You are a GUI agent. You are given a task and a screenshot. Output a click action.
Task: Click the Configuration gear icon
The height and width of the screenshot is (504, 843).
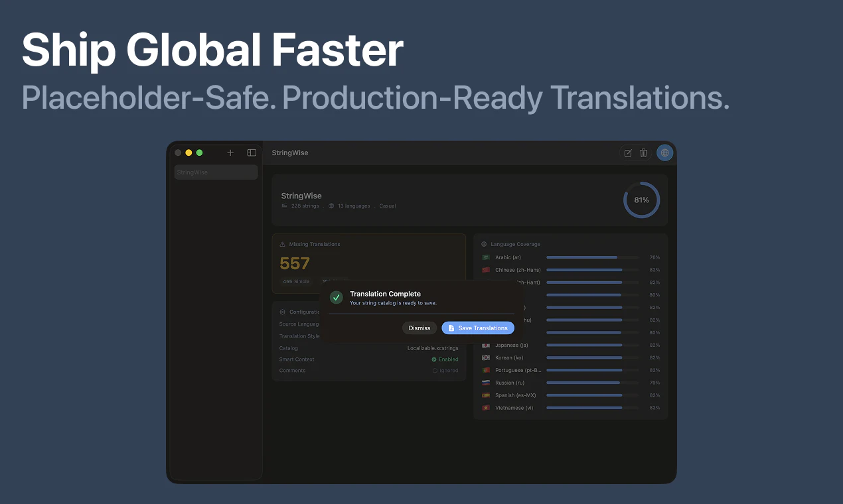[x=283, y=312]
